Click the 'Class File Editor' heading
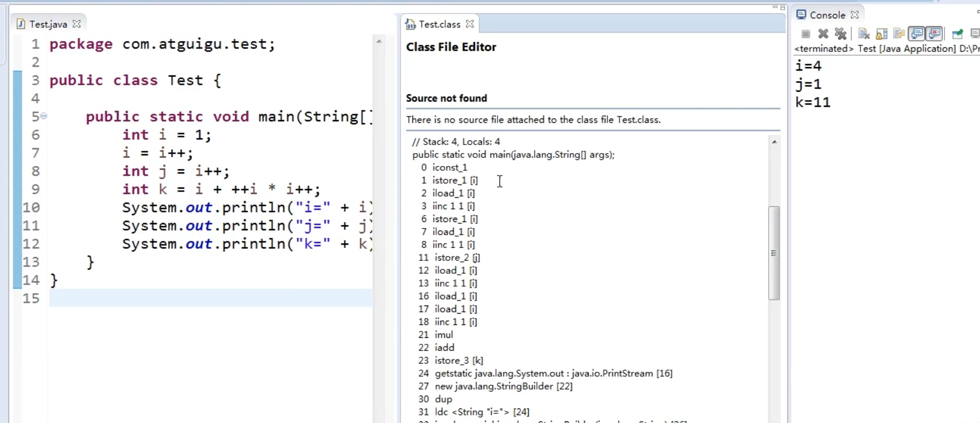980x423 pixels. point(451,47)
